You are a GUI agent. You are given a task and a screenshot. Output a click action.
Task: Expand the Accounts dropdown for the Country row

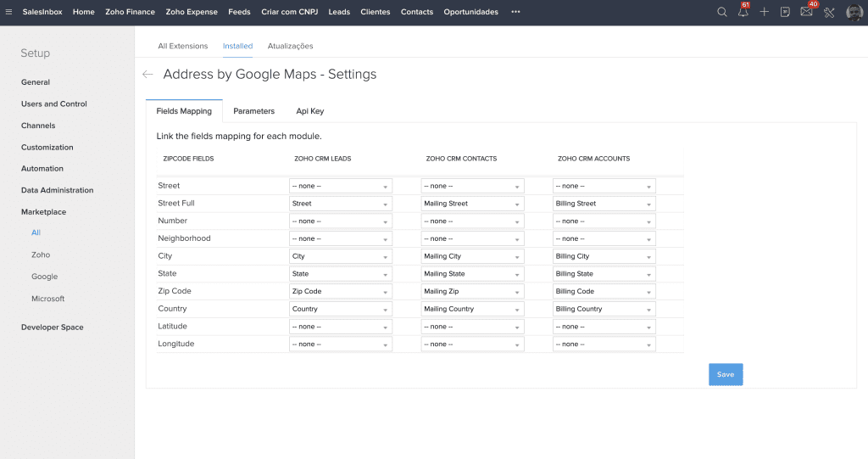[x=604, y=309]
